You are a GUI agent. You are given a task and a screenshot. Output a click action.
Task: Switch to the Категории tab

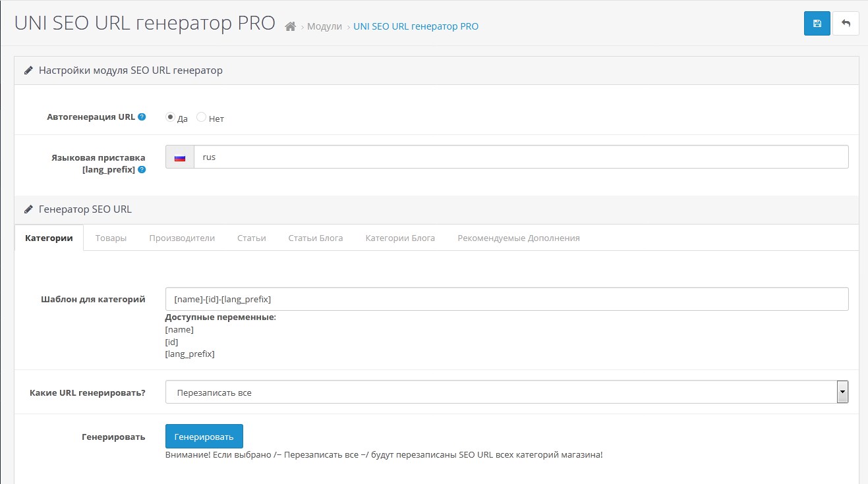pyautogui.click(x=49, y=238)
